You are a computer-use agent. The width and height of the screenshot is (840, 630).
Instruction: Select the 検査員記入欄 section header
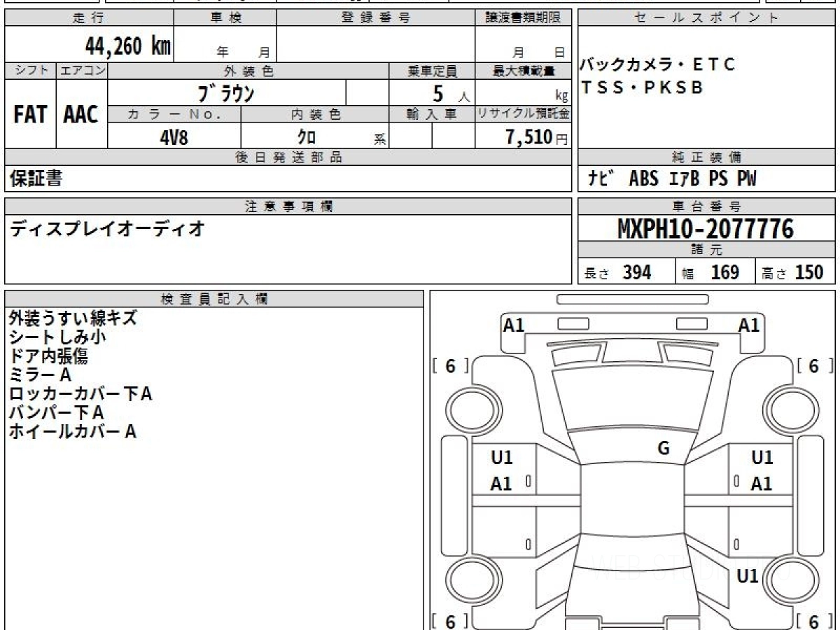[214, 299]
